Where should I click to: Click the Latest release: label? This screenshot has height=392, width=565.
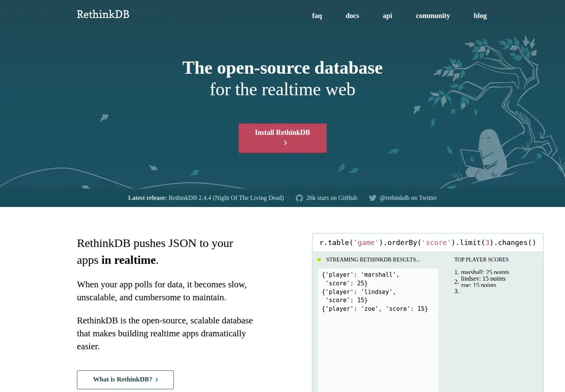click(x=148, y=198)
